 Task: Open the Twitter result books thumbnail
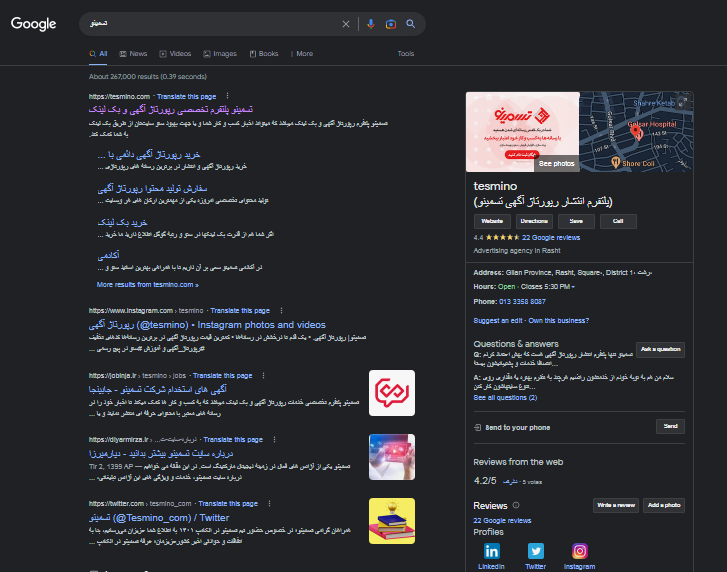click(392, 521)
